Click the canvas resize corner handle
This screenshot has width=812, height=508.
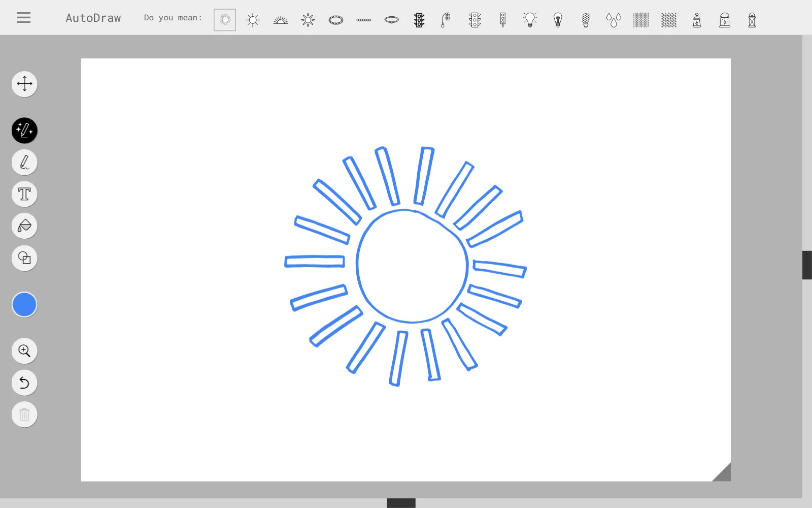tap(723, 473)
